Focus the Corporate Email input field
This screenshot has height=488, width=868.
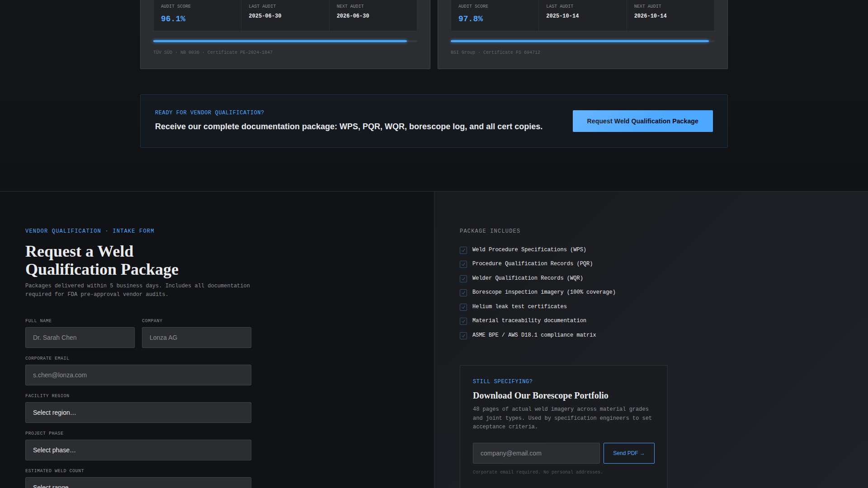coord(138,375)
